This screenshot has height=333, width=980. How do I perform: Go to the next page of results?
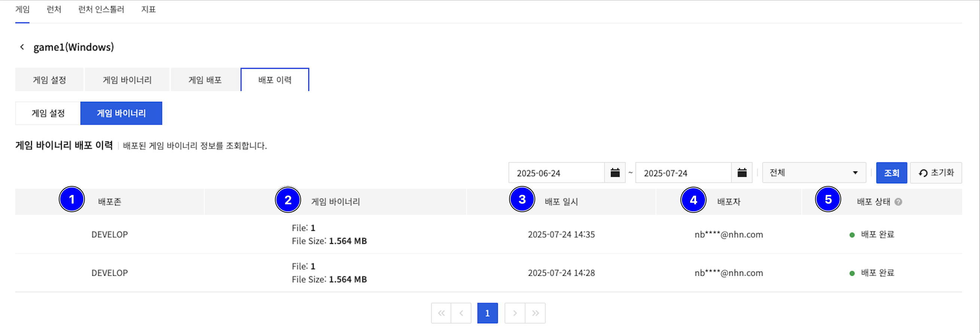point(515,313)
